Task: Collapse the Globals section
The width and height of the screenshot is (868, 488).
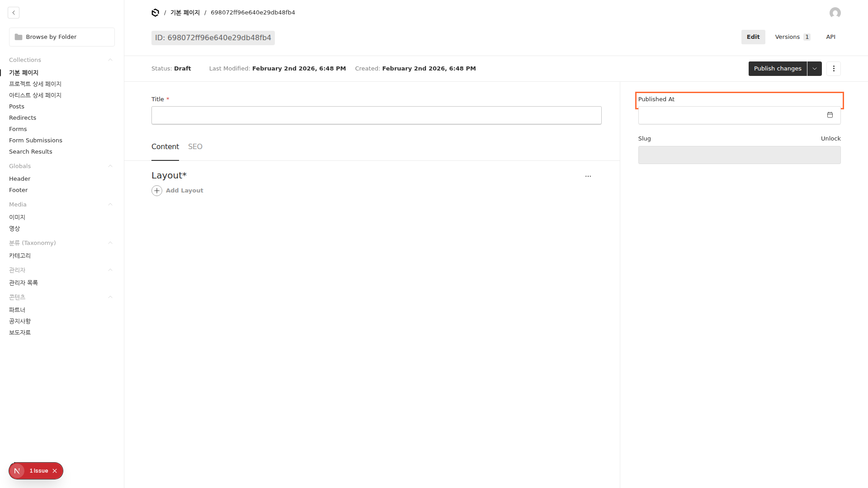Action: (x=110, y=166)
